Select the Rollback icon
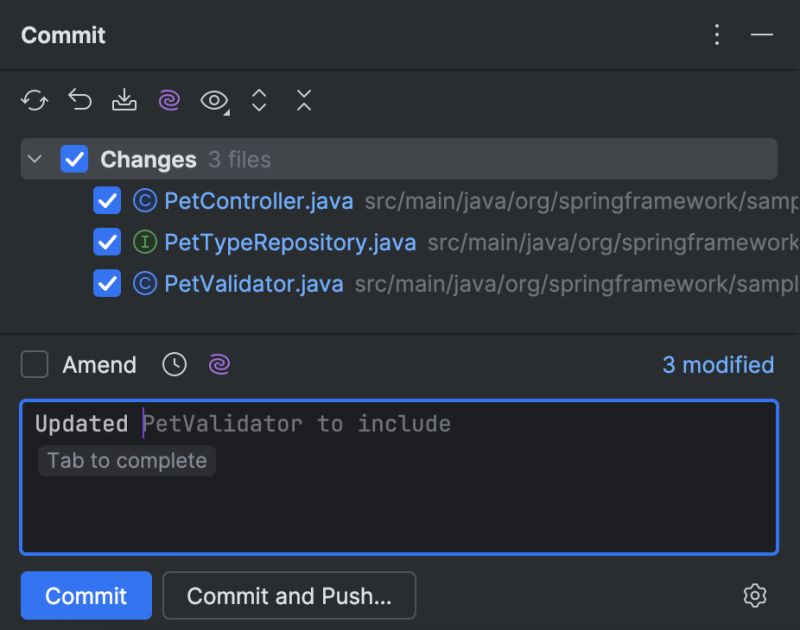 tap(80, 100)
